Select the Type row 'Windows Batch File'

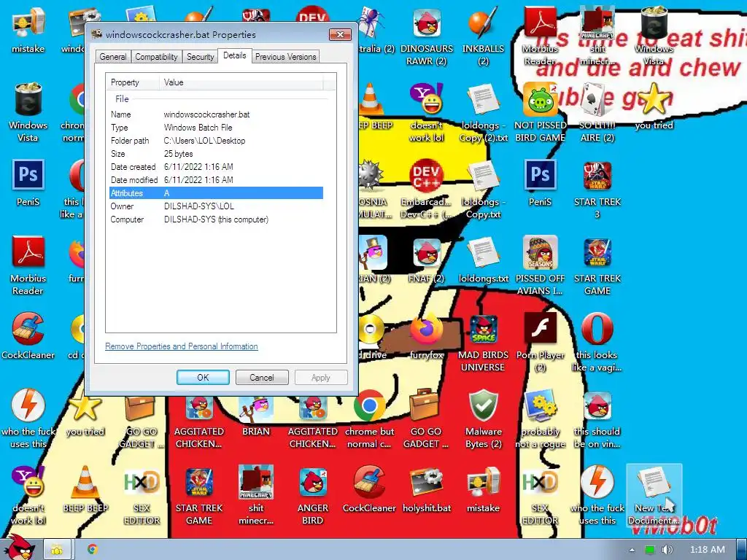point(216,128)
